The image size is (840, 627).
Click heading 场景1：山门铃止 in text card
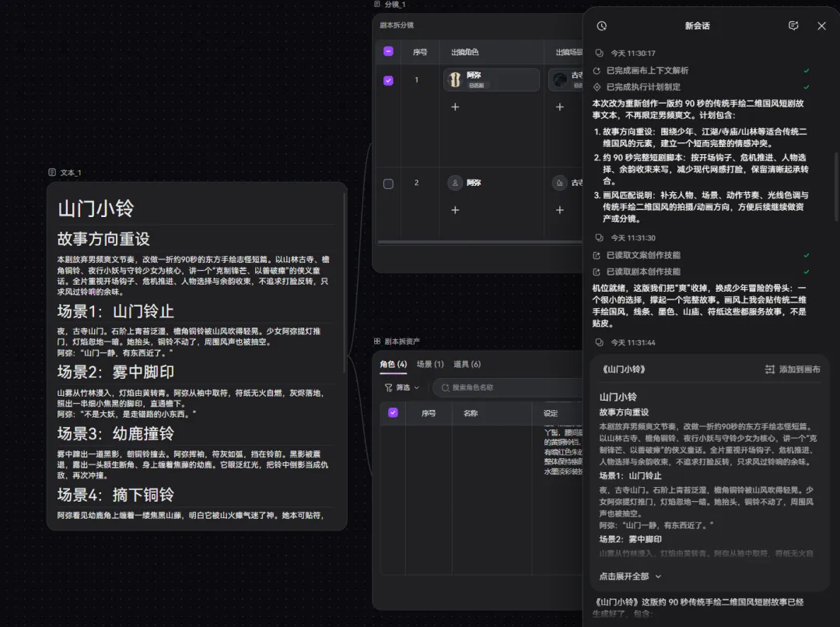(116, 311)
